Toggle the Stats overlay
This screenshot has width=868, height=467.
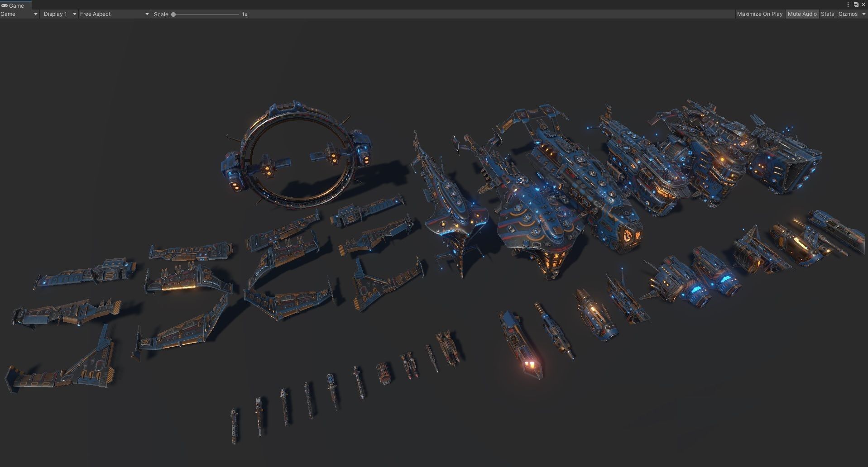click(x=827, y=14)
